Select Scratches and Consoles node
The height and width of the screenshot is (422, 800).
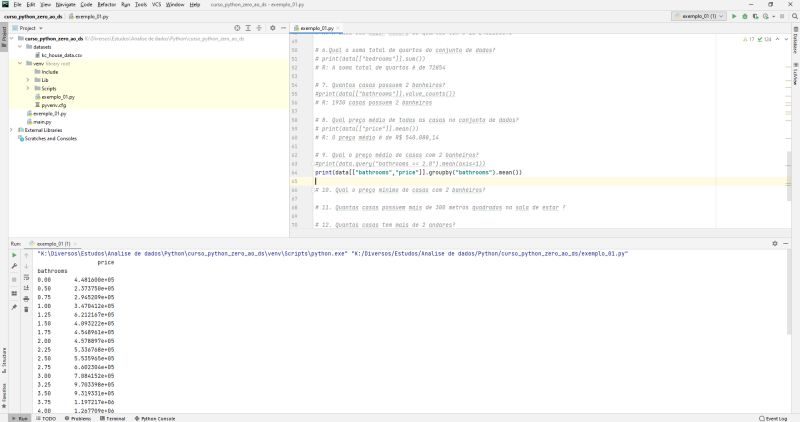(47, 138)
